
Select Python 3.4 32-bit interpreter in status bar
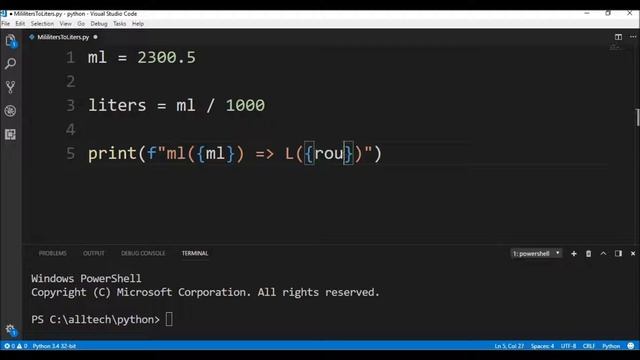tap(54, 346)
